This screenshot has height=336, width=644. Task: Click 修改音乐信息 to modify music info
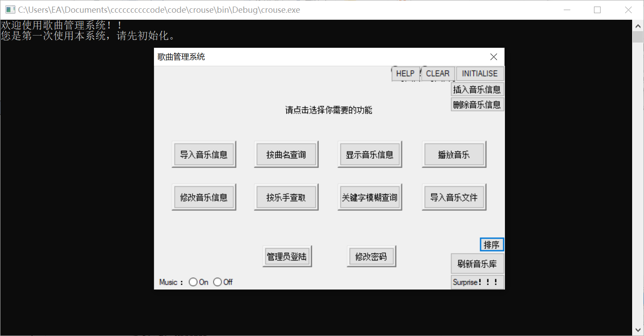point(204,197)
